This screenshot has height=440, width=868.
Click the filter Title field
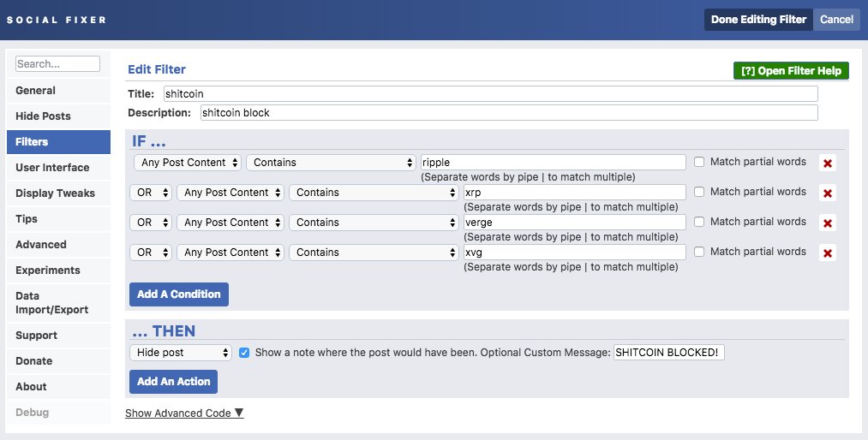point(490,93)
